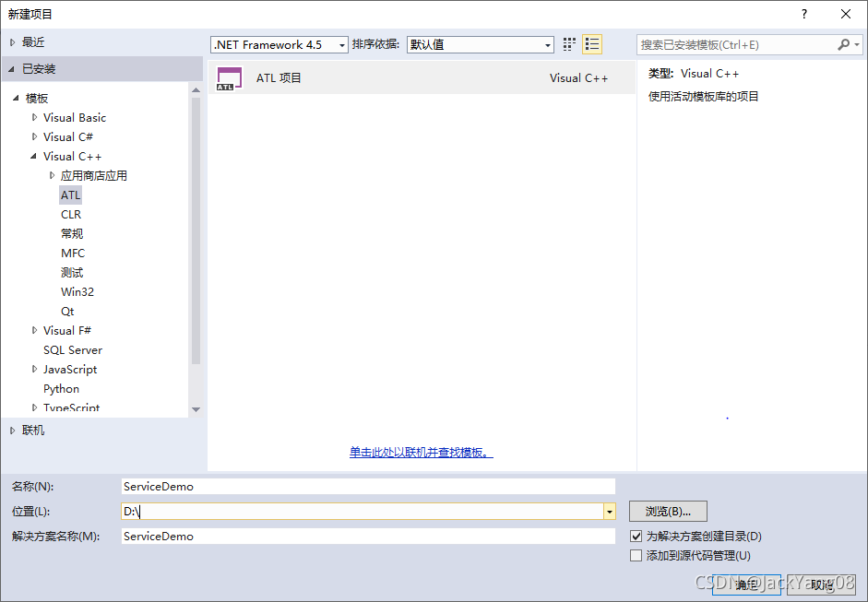Screen dimensions: 868x602
Task: Collapse the Visual C++ node
Action: (34, 156)
